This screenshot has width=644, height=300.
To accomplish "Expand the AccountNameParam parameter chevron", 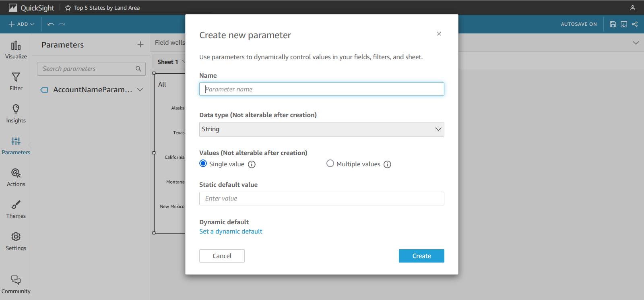I will pyautogui.click(x=140, y=90).
